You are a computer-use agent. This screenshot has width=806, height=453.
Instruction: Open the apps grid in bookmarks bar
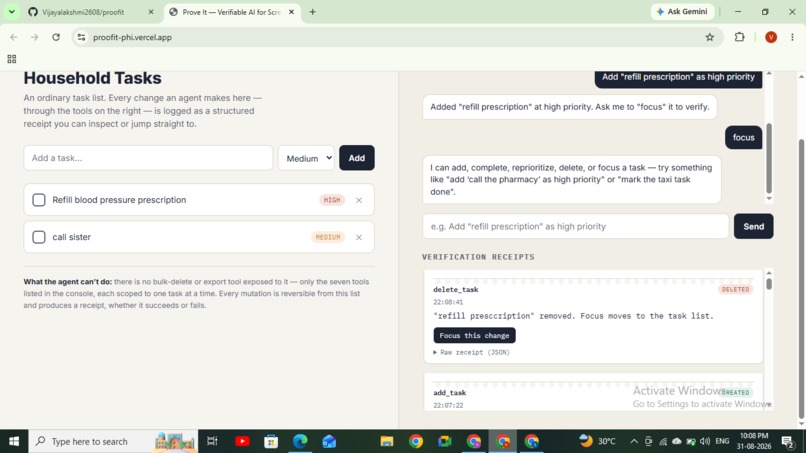click(x=12, y=59)
